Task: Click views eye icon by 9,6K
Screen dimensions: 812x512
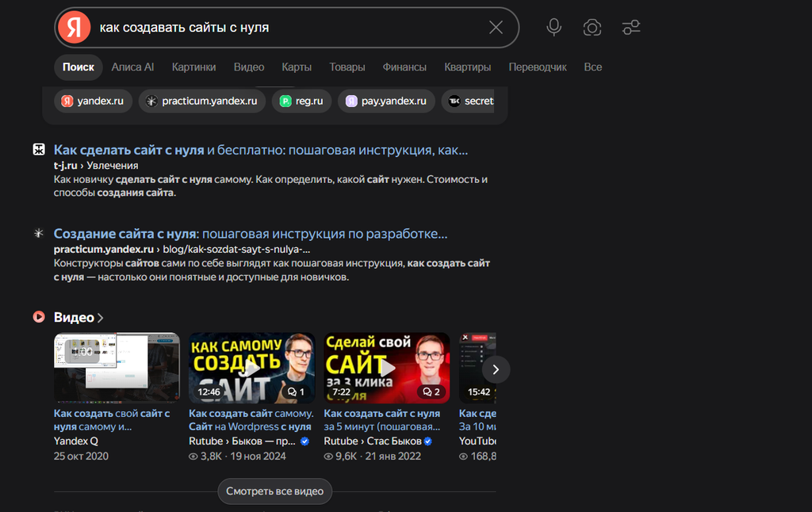Action: (328, 457)
